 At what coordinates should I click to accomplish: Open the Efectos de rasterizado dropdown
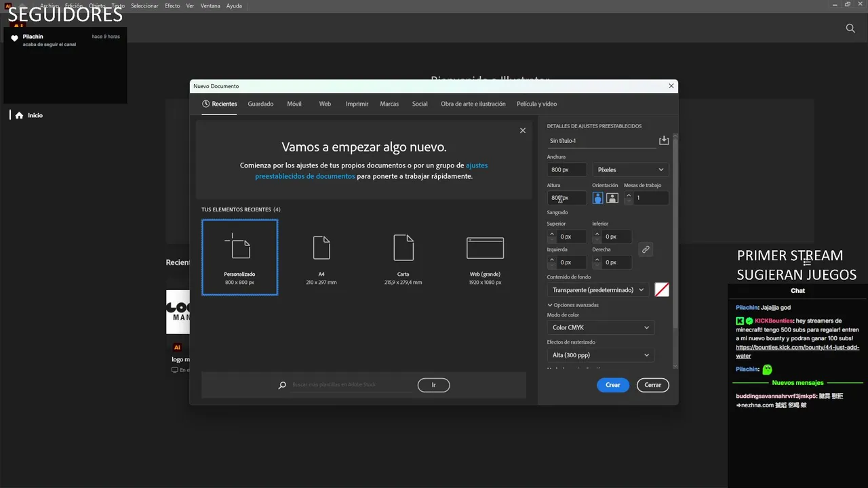(601, 354)
